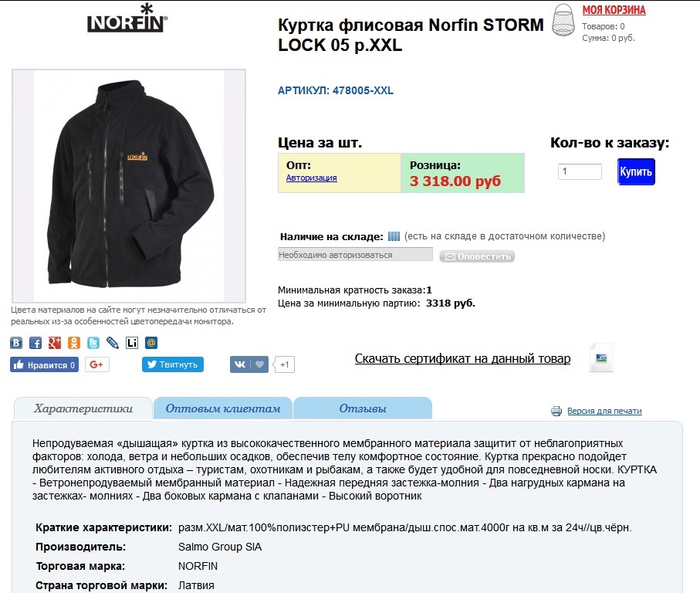Share through the Odnoklassniki icon
This screenshot has width=700, height=593.
[73, 343]
